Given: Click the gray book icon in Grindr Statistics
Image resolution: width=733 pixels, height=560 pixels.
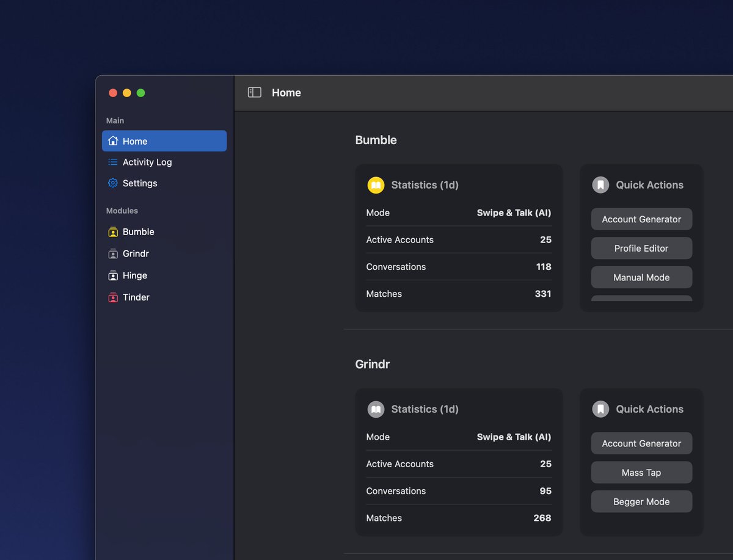Looking at the screenshot, I should point(376,409).
